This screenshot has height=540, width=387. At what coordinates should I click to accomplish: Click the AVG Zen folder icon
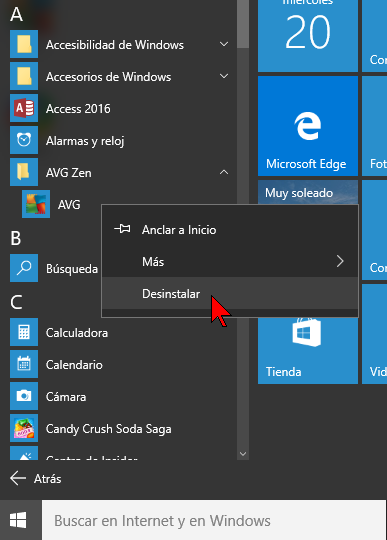pos(24,172)
